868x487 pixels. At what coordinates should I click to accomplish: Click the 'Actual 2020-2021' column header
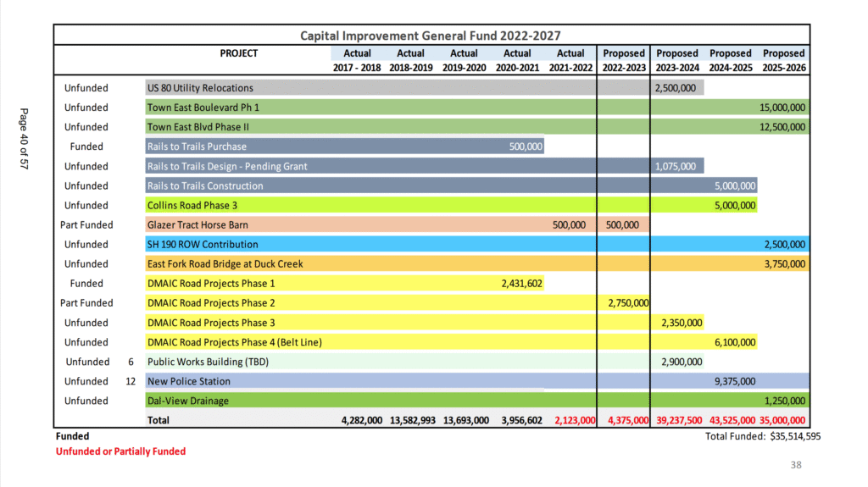(x=517, y=60)
